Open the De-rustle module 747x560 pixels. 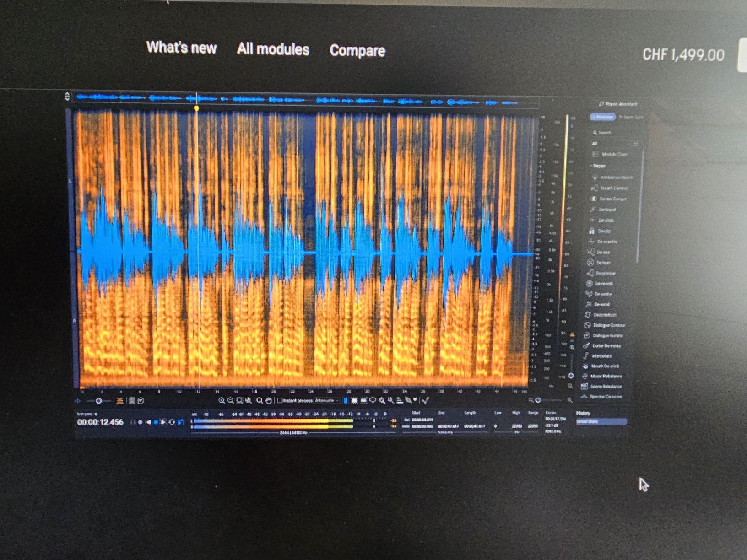pos(599,294)
